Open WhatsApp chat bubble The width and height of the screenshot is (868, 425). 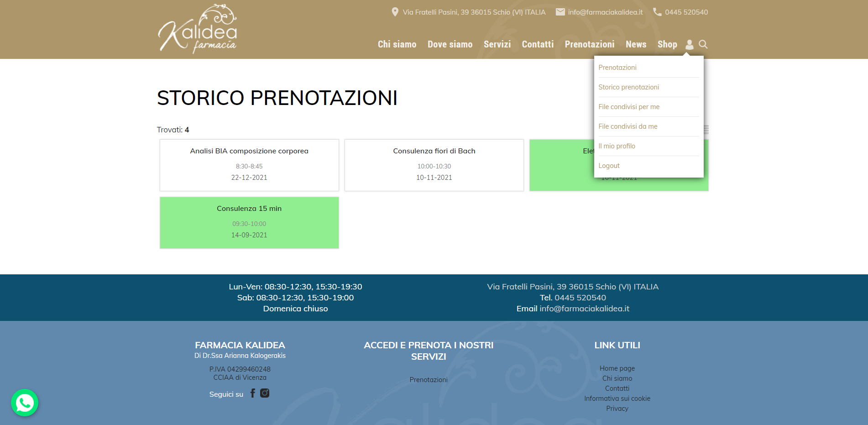pyautogui.click(x=25, y=403)
